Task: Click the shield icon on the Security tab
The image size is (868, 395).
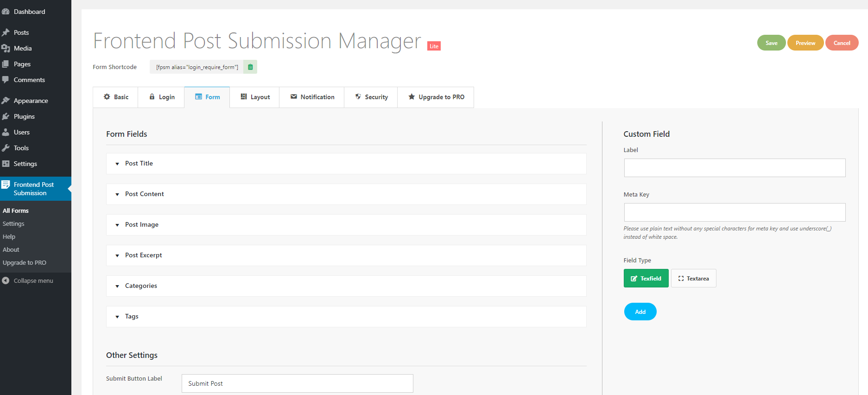Action: (358, 96)
